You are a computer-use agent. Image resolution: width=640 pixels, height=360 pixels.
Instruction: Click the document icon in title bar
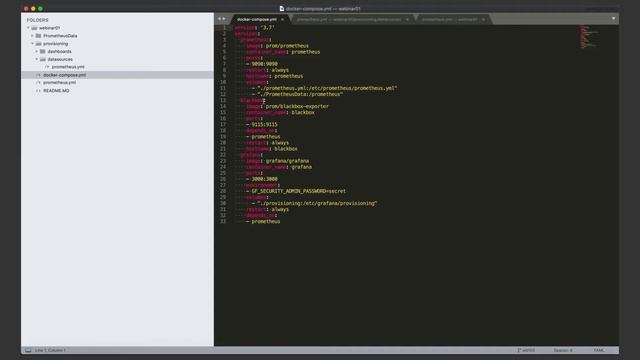coord(282,9)
